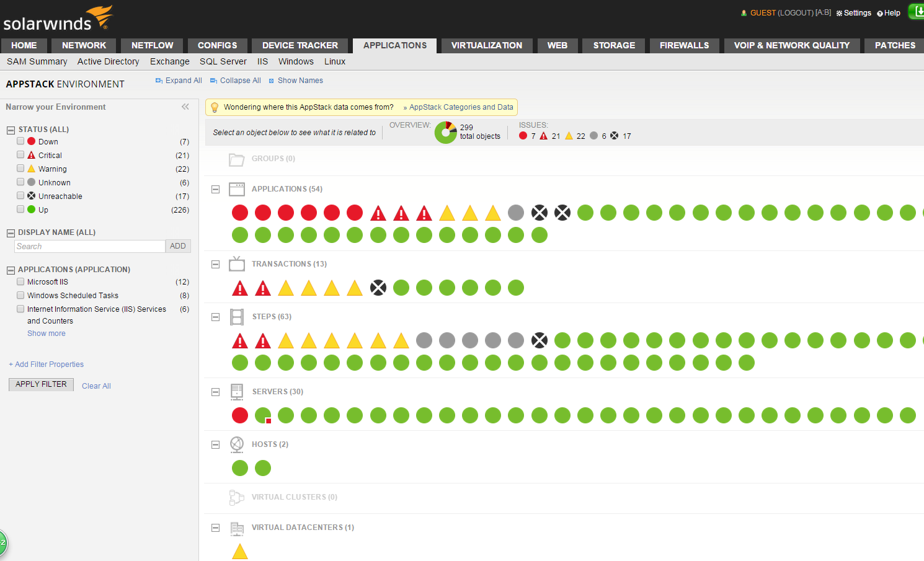This screenshot has width=924, height=561.
Task: Select the yellow warning virtual datacenter object
Action: (x=240, y=551)
